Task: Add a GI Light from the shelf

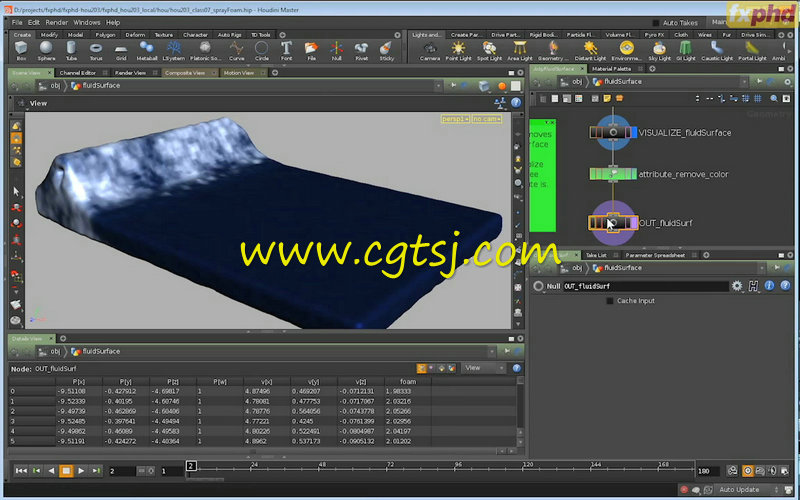Action: click(x=686, y=51)
